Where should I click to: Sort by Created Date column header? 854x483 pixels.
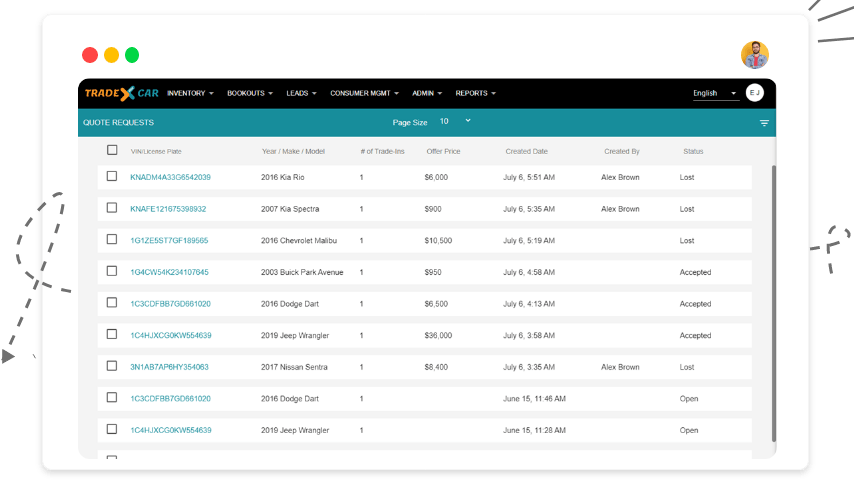point(526,152)
